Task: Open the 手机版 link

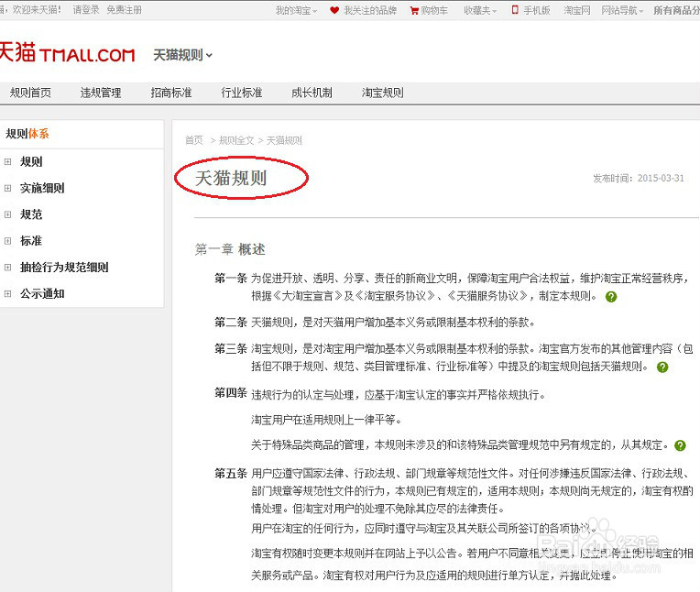Action: (537, 10)
